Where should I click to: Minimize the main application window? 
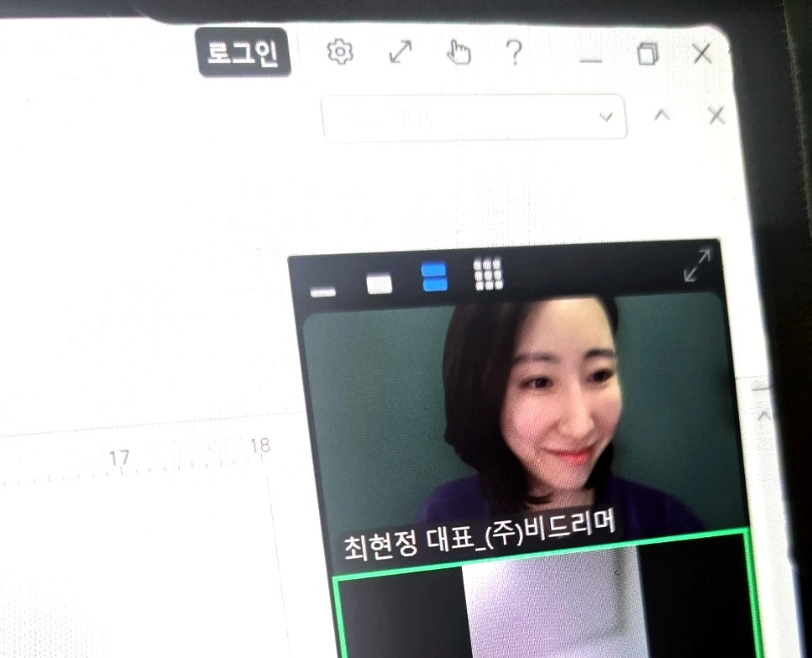[591, 60]
